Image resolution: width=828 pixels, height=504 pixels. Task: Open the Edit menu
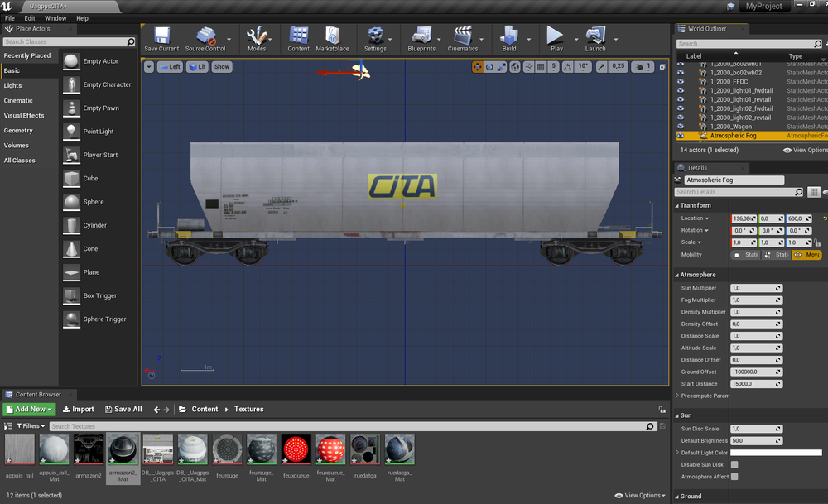[30, 18]
